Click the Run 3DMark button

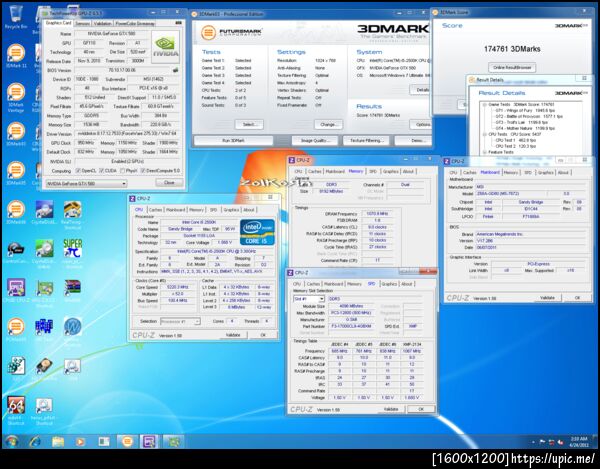point(233,141)
